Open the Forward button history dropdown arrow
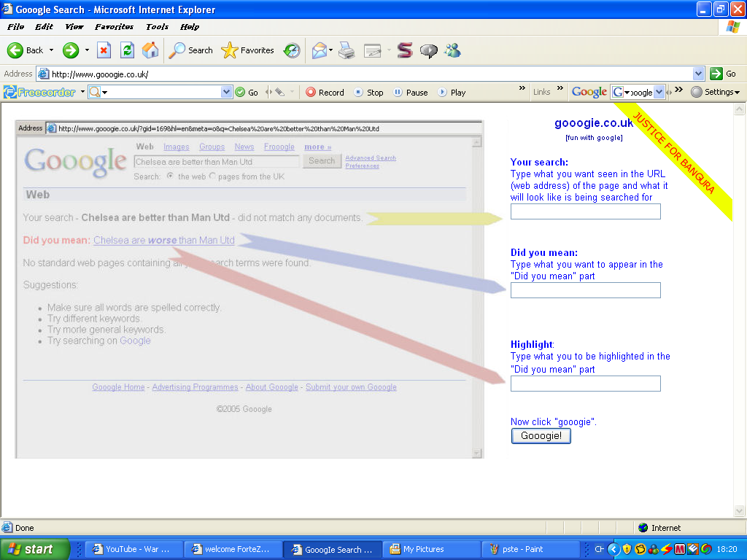The height and width of the screenshot is (560, 747). (x=87, y=50)
